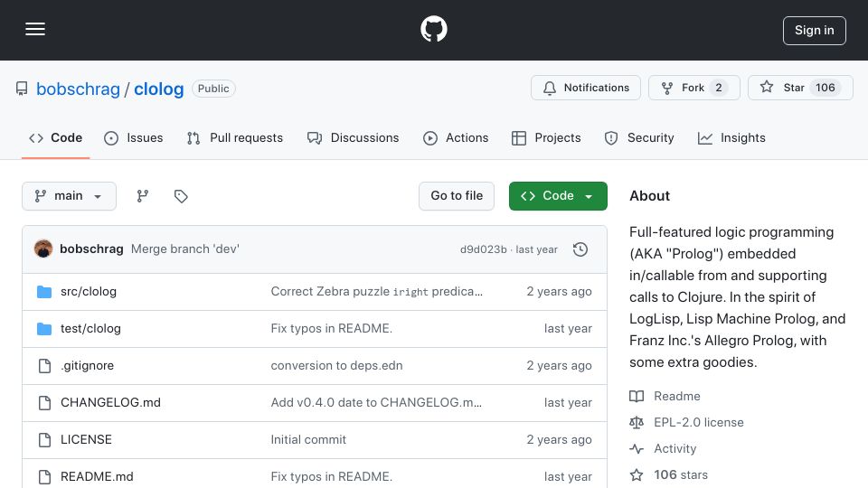Click file icon beside LICENSE

44,440
